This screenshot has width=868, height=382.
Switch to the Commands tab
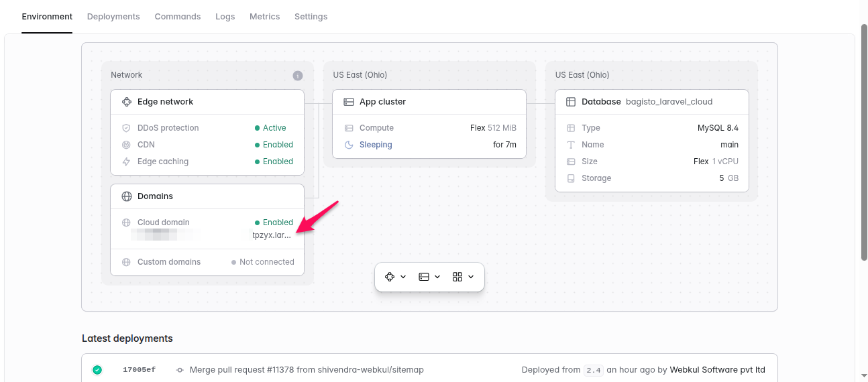coord(178,17)
